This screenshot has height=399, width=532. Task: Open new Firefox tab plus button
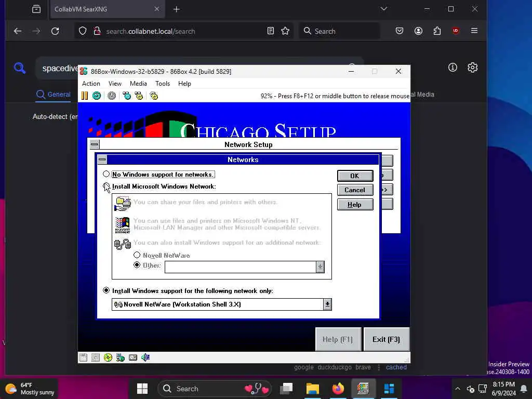tap(177, 9)
